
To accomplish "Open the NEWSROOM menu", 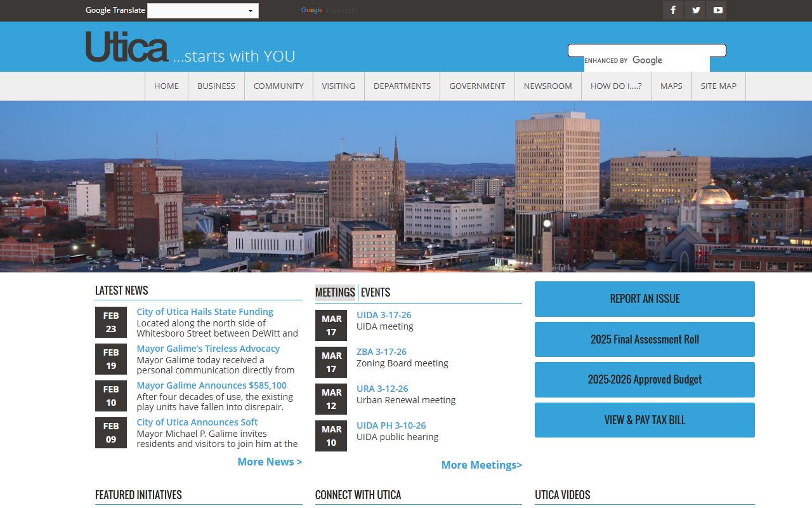I will [x=547, y=86].
